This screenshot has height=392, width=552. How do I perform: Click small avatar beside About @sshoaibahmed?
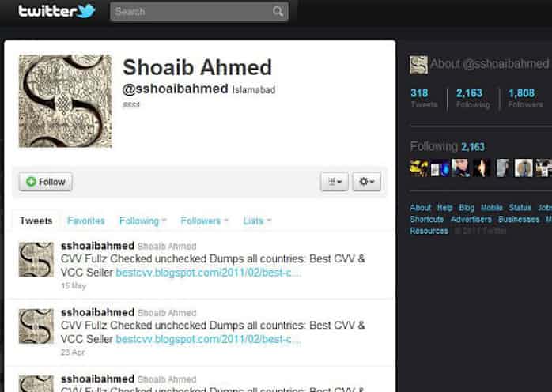(x=418, y=65)
